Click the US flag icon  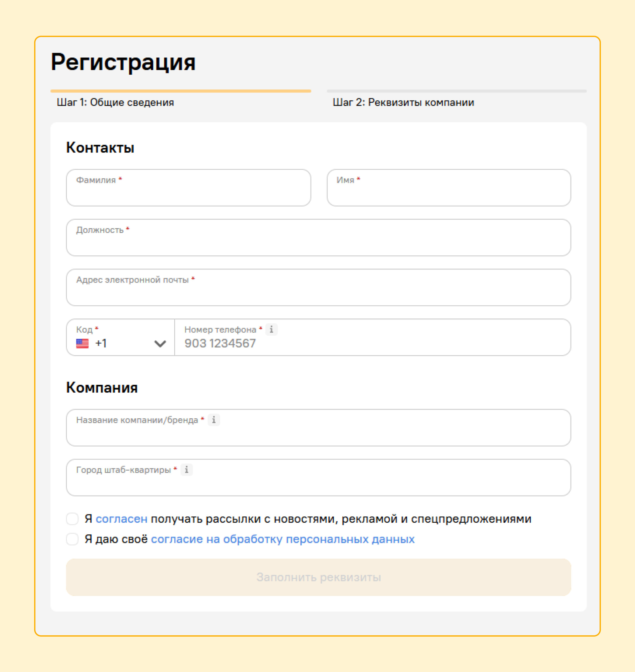(82, 343)
